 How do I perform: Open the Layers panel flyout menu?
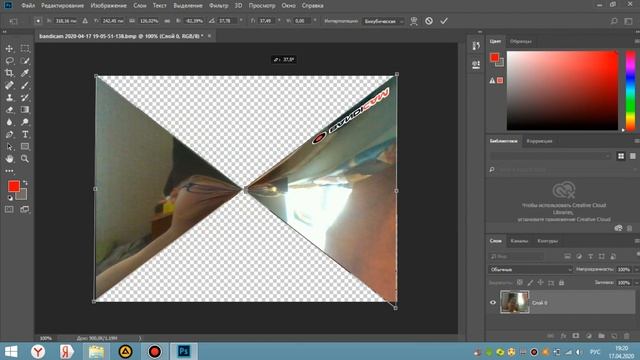coord(637,241)
